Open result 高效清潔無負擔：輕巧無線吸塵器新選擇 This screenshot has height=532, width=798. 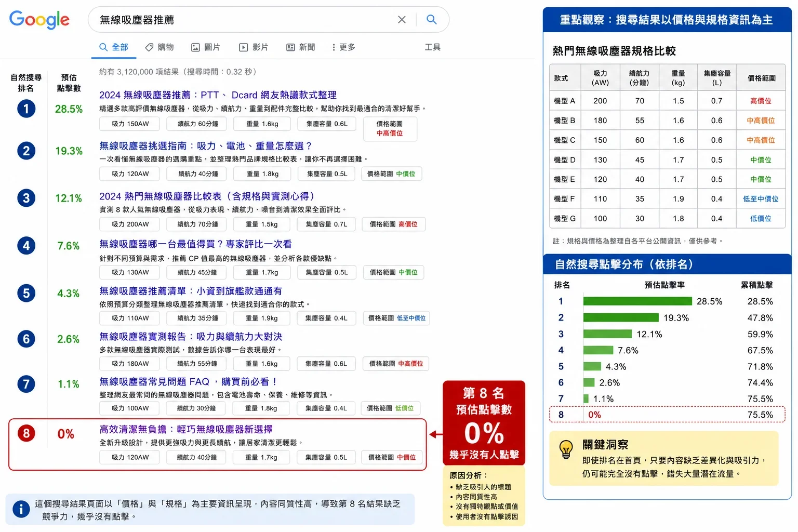click(x=186, y=430)
